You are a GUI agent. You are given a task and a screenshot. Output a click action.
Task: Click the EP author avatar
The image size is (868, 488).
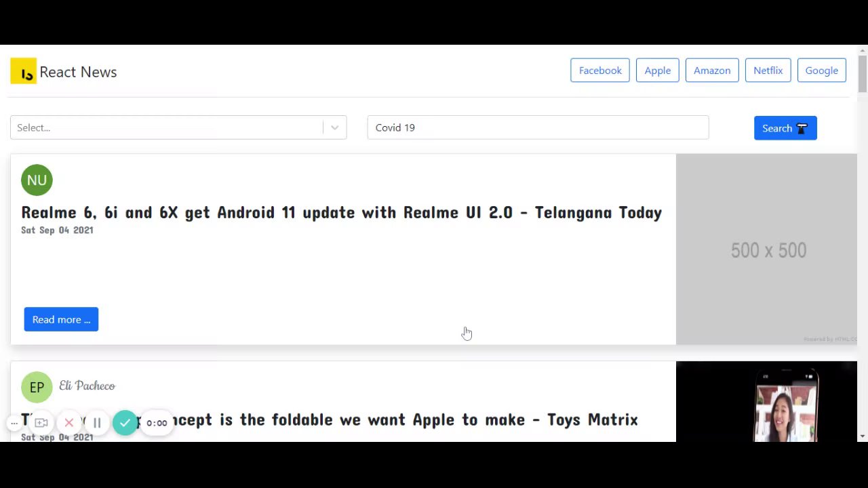37,387
